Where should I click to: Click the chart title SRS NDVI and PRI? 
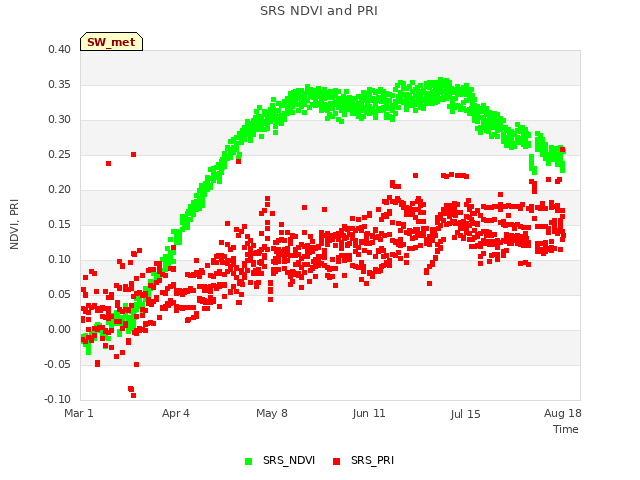[x=319, y=10]
